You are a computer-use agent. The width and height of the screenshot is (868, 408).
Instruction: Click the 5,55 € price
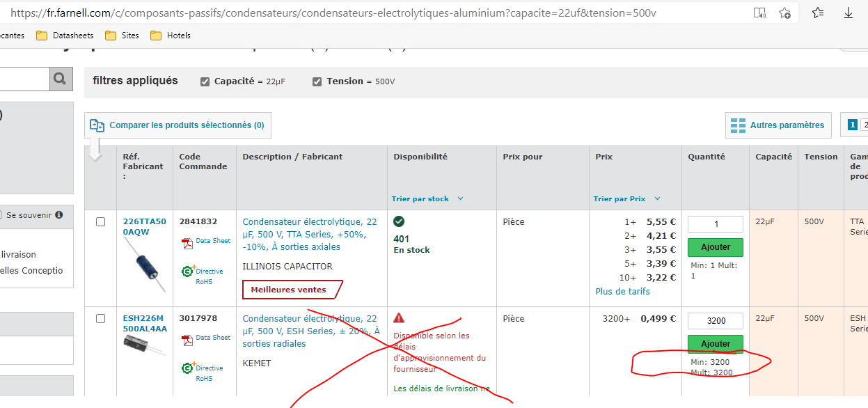[x=661, y=222]
